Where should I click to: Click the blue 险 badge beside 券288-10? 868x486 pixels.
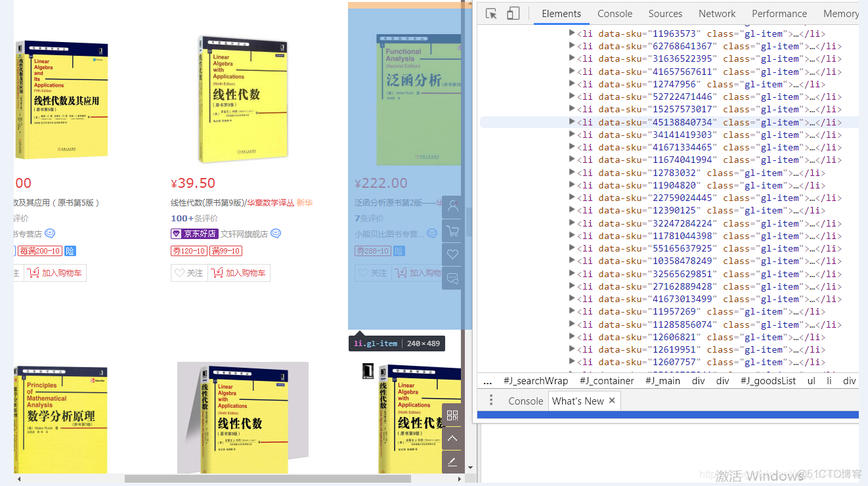399,251
